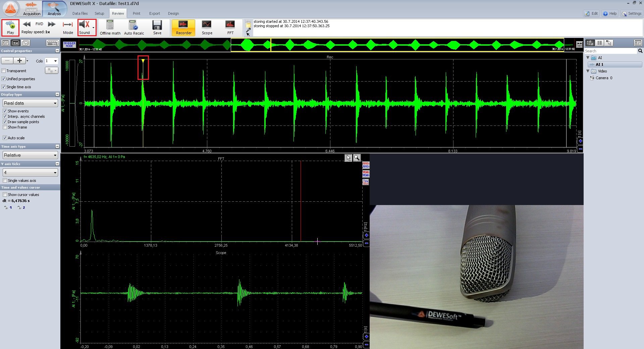Select the Scope display
The image size is (644, 349).
[207, 28]
